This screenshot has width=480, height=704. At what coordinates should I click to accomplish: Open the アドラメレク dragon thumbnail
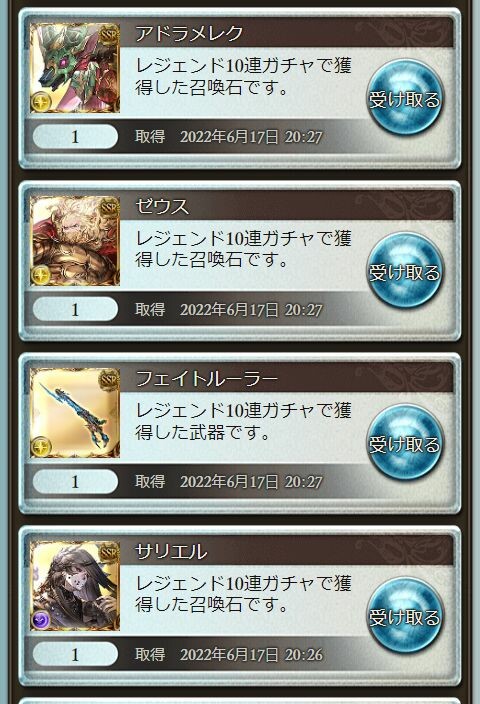point(75,68)
